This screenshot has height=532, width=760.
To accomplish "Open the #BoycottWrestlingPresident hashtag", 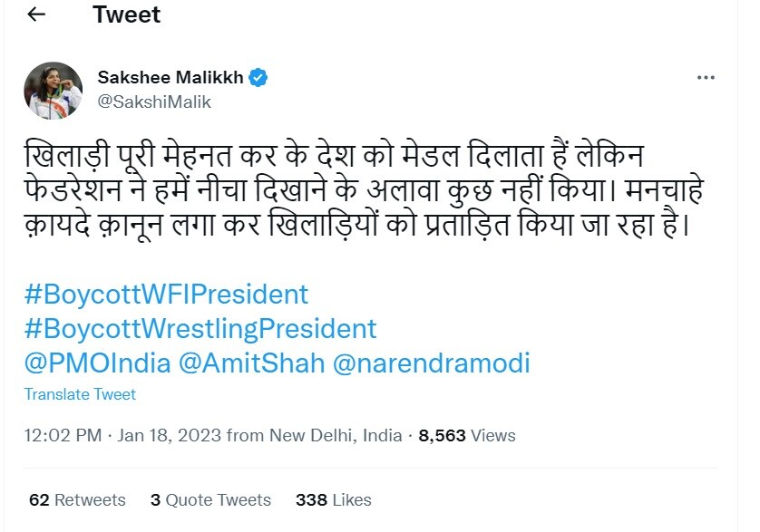I will click(x=200, y=328).
